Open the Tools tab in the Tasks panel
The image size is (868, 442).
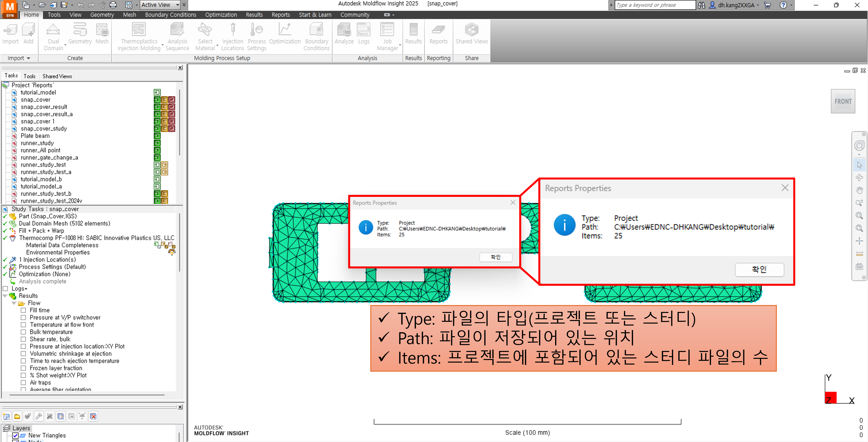tap(29, 76)
